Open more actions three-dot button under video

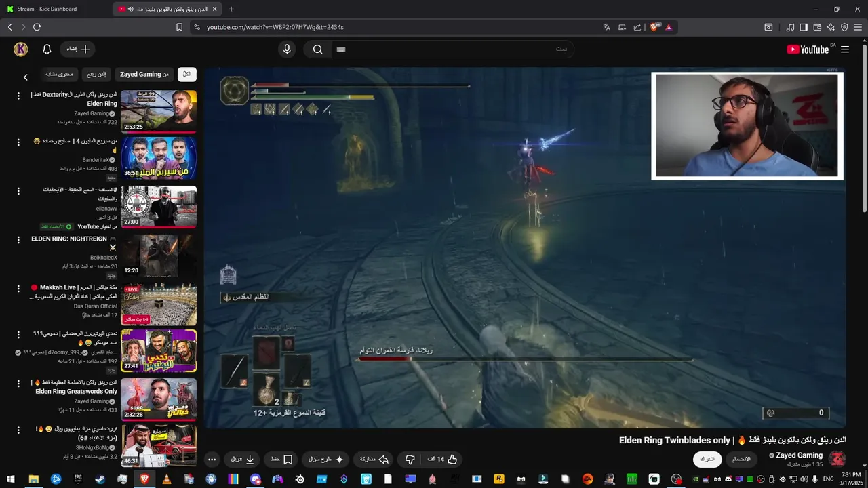(212, 459)
